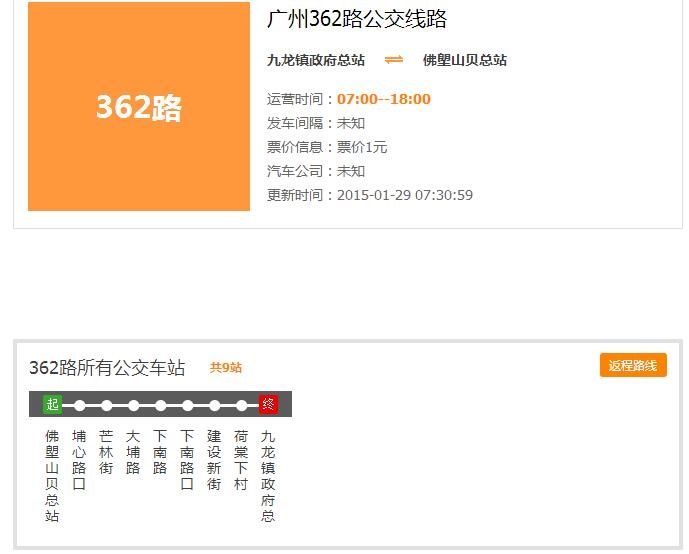Click the green 起 start marker
The width and height of the screenshot is (689, 554).
52,404
